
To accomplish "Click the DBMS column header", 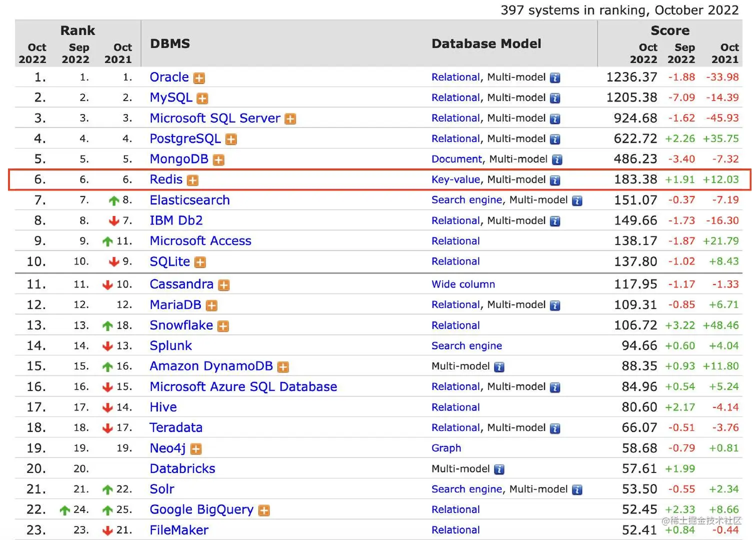I will (170, 44).
